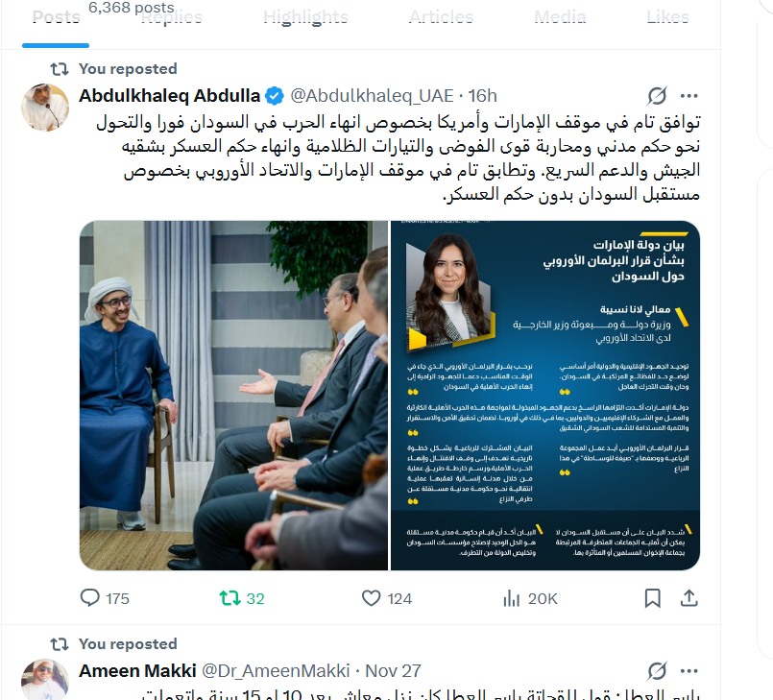
Task: Open the meeting photo on left
Action: [x=233, y=396]
